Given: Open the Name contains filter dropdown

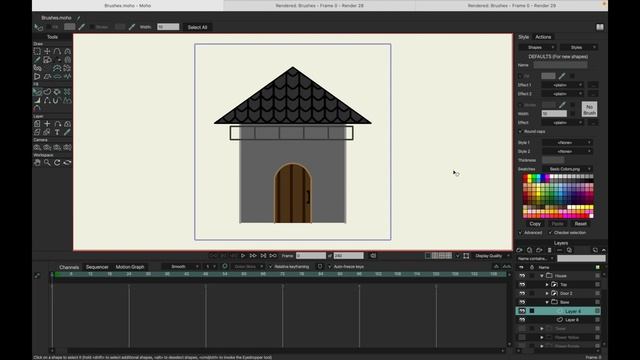Looking at the screenshot, I should tap(536, 258).
